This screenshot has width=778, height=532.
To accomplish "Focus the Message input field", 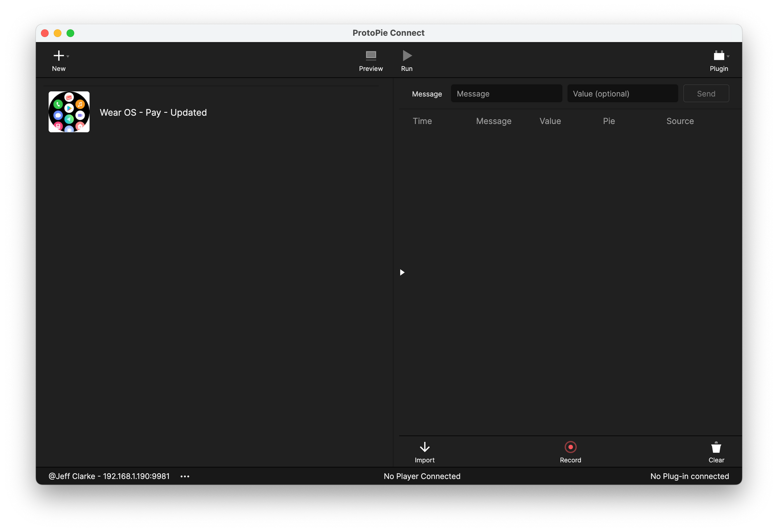I will point(506,94).
